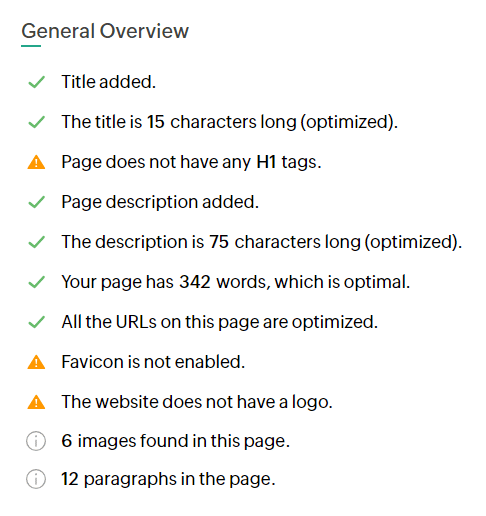The height and width of the screenshot is (516, 486).
Task: Click the green checkmark beside Title added
Action: click(36, 82)
